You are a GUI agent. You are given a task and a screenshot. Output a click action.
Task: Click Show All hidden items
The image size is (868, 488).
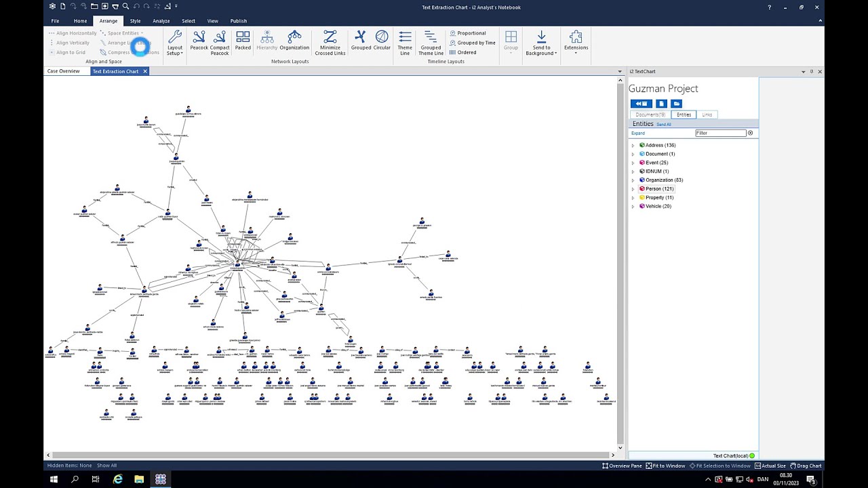tap(106, 466)
